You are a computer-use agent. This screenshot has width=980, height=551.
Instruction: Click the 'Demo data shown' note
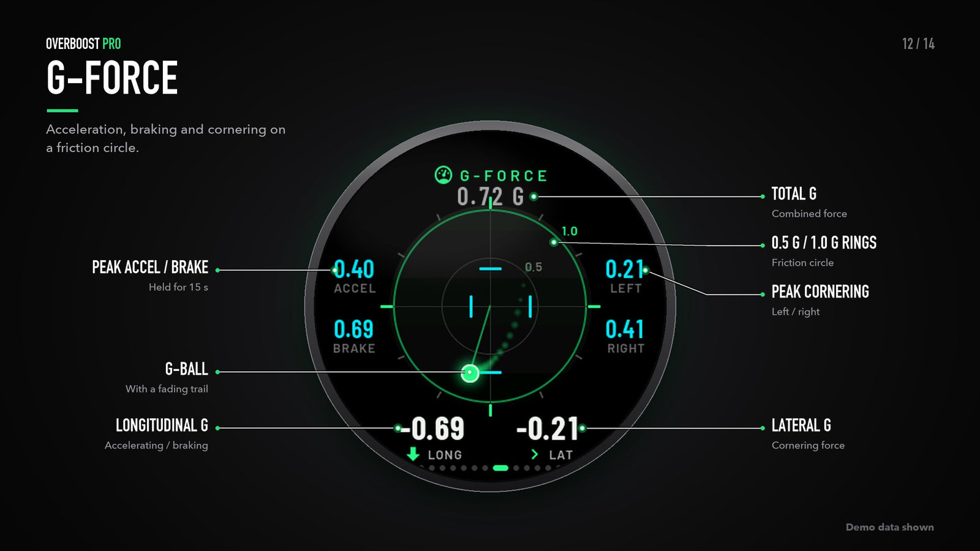pos(889,527)
